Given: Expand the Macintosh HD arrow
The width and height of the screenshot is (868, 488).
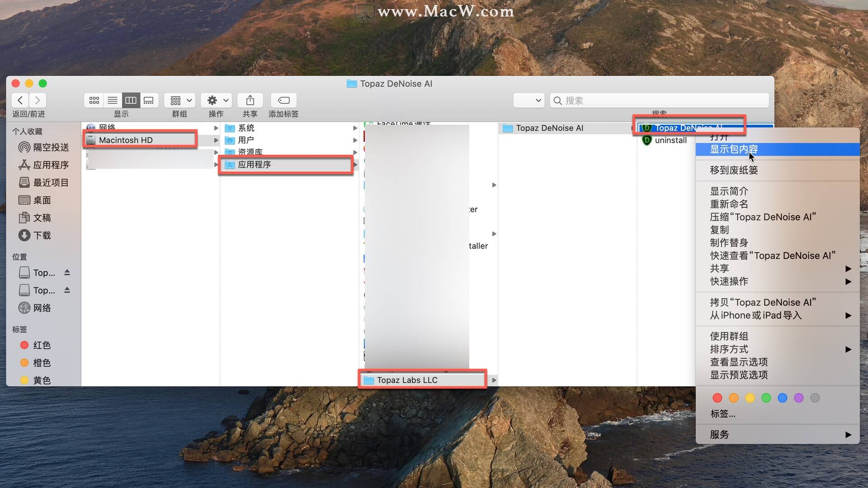Looking at the screenshot, I should click(216, 140).
